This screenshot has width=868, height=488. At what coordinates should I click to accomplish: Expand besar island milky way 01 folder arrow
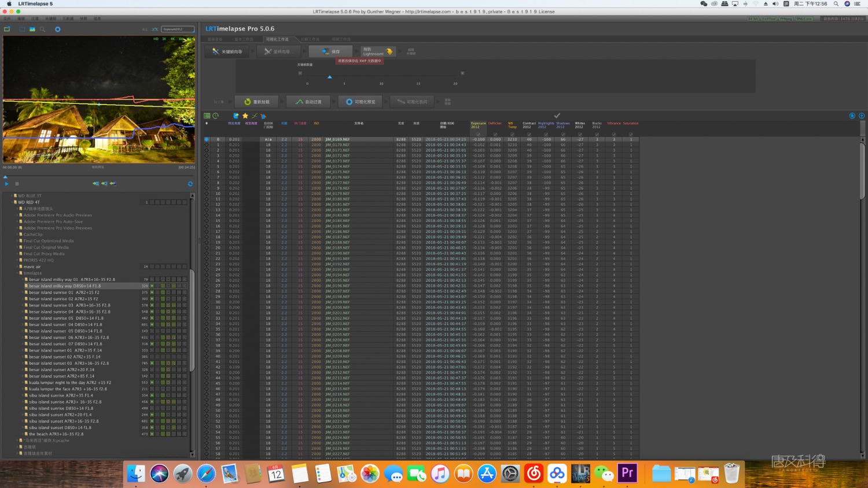click(x=23, y=279)
